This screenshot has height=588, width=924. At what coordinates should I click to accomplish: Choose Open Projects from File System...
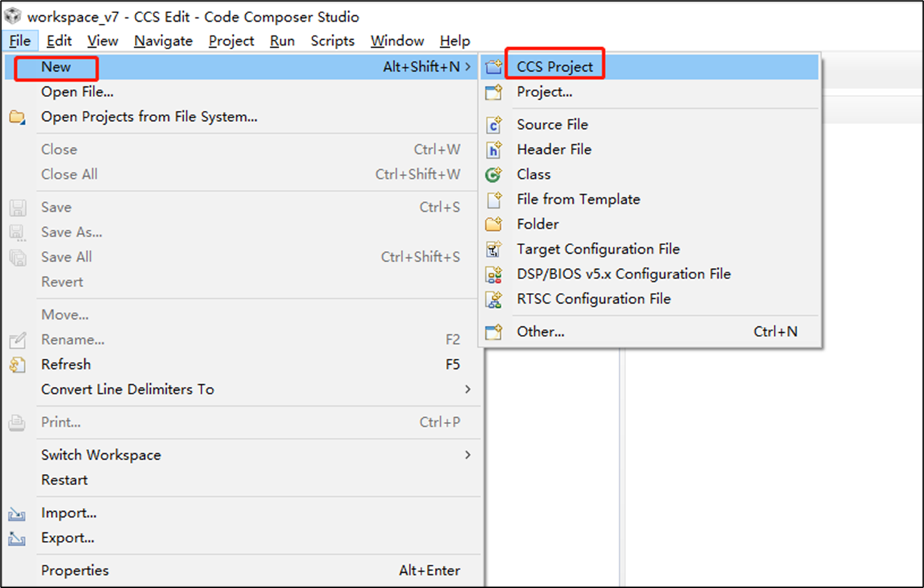pyautogui.click(x=242, y=116)
